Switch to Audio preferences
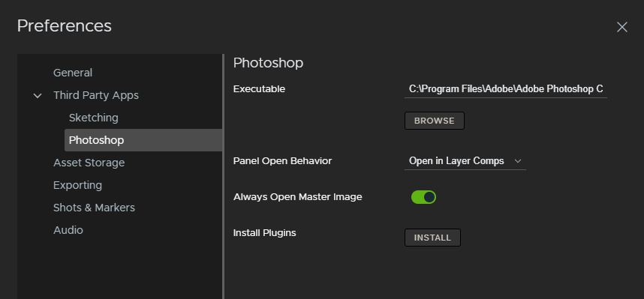 tap(68, 230)
